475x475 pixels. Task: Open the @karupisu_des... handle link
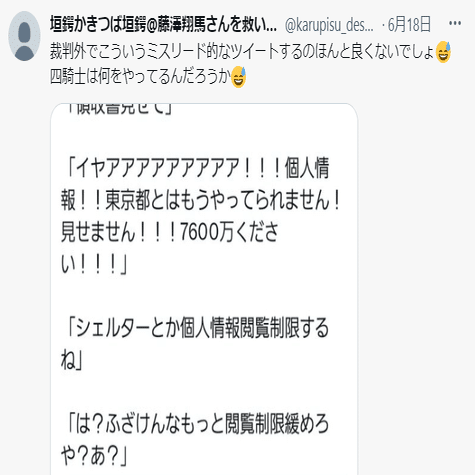329,24
